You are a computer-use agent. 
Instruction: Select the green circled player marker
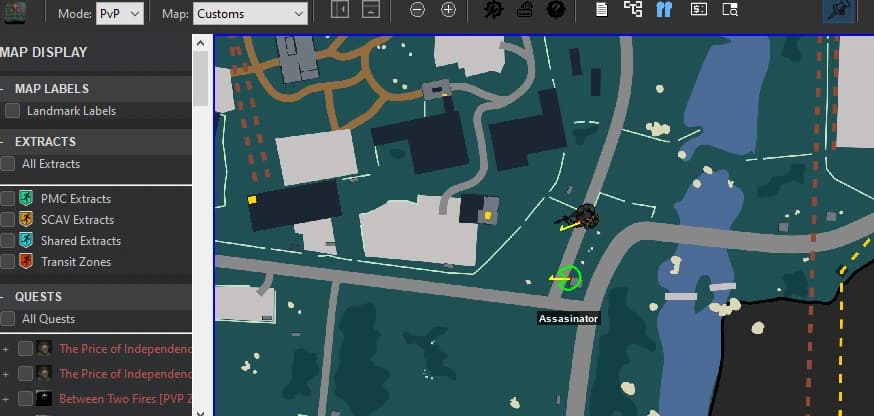[569, 278]
